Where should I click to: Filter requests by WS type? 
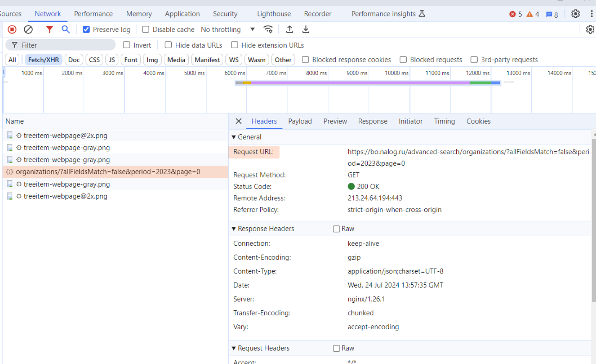234,60
